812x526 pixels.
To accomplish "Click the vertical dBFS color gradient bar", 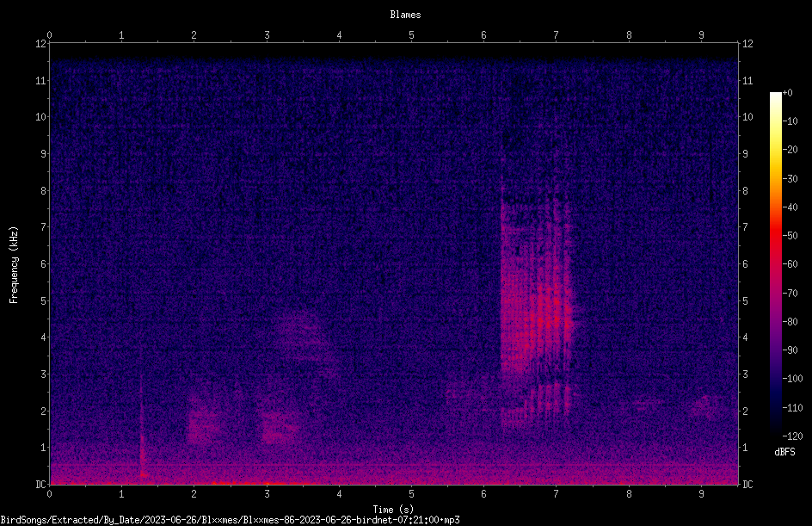I will tap(775, 264).
